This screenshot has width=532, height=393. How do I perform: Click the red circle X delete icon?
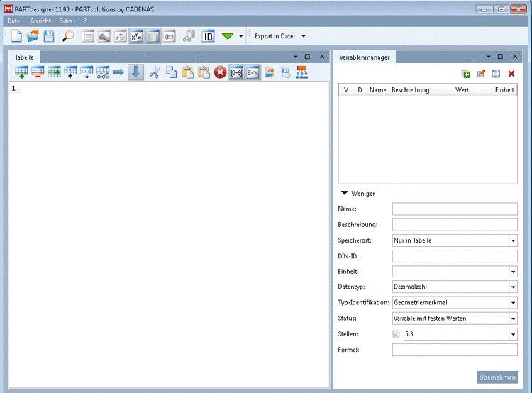click(x=220, y=72)
